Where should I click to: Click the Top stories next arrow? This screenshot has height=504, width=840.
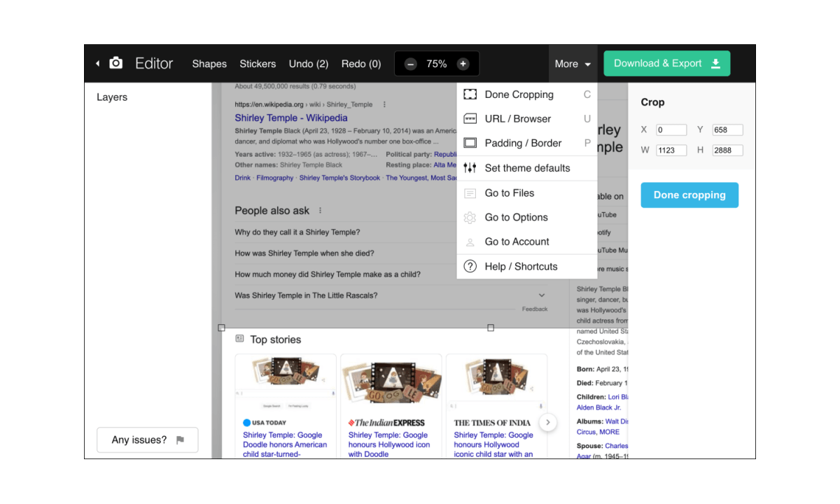(549, 422)
